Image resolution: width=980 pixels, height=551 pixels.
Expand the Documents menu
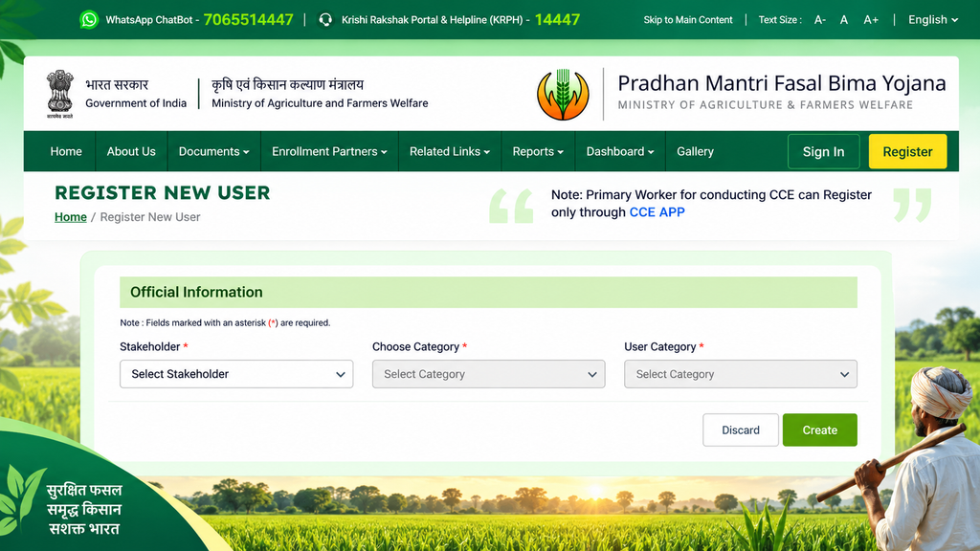[x=213, y=151]
